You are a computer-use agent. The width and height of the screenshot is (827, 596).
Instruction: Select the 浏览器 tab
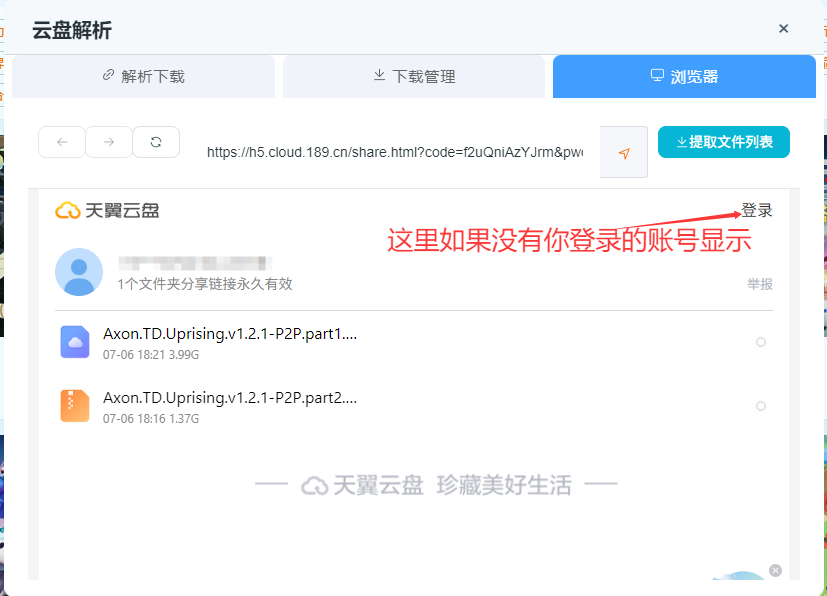coord(684,76)
